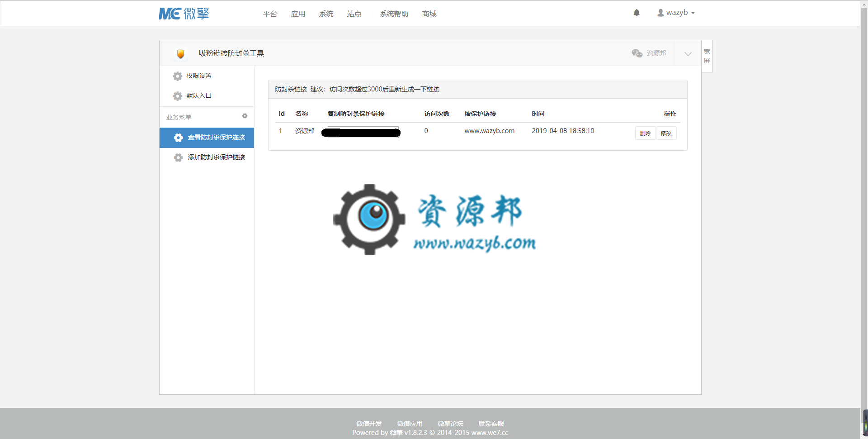Open the 系统帮助 menu

394,14
